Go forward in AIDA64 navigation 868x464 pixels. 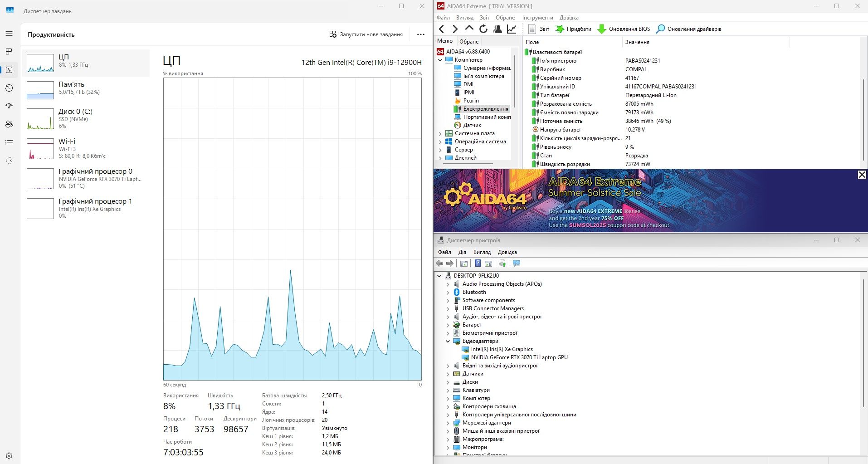[455, 29]
